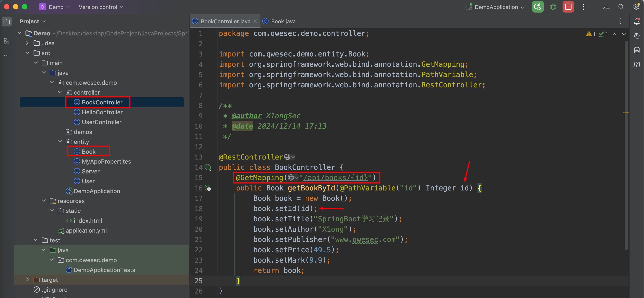This screenshot has height=298, width=644.
Task: Jump to previous highlighted error arrow
Action: (x=614, y=34)
